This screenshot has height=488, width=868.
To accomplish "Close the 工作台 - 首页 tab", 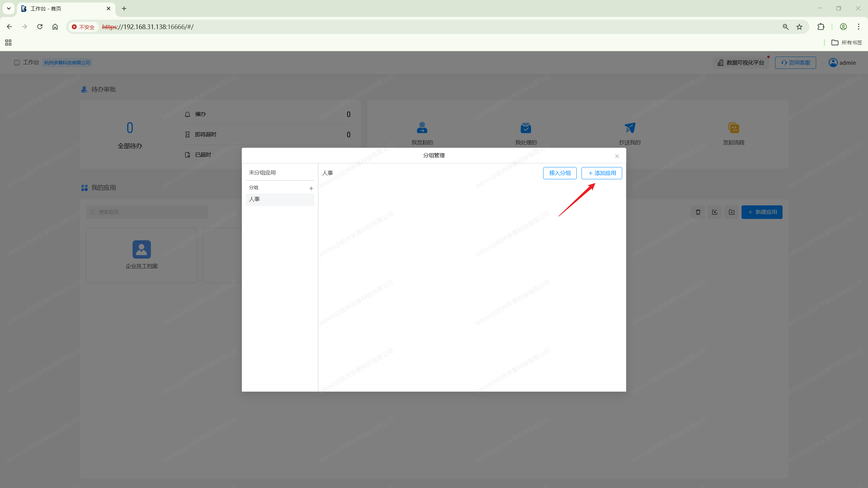I will click(108, 8).
